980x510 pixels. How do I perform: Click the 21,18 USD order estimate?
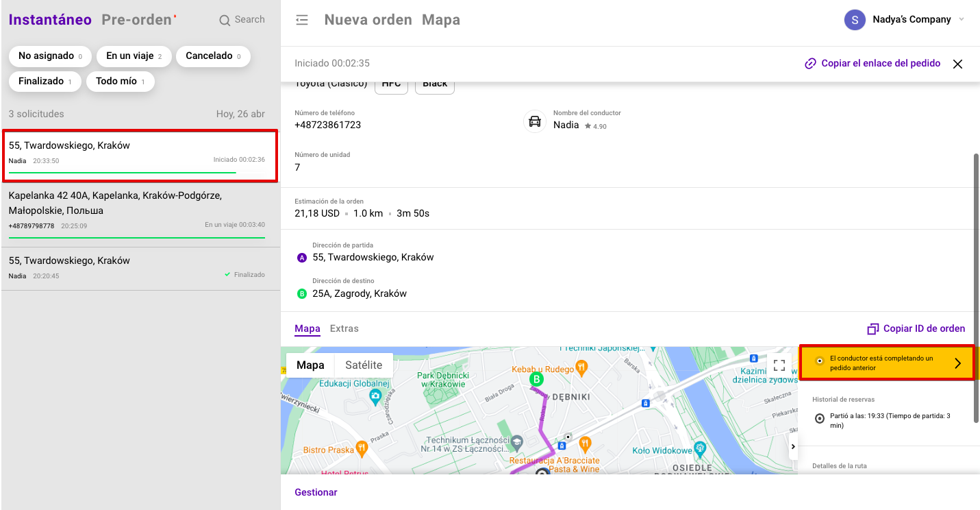pos(317,213)
